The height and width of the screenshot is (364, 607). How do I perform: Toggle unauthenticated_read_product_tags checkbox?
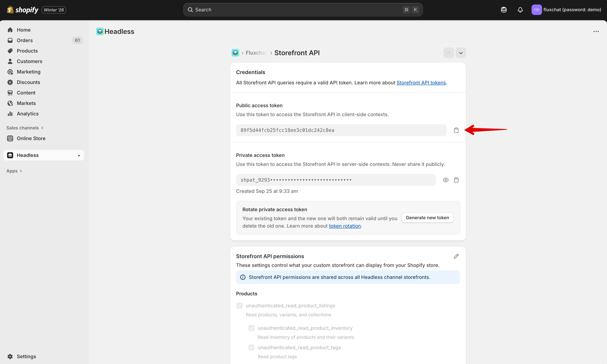pyautogui.click(x=251, y=348)
